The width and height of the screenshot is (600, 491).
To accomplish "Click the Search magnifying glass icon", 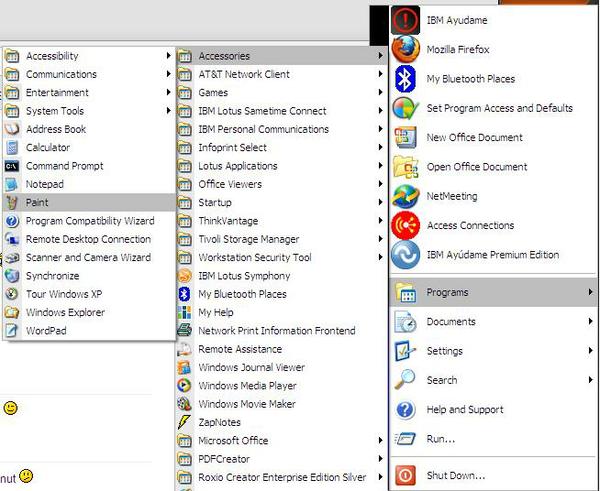I will pyautogui.click(x=405, y=380).
